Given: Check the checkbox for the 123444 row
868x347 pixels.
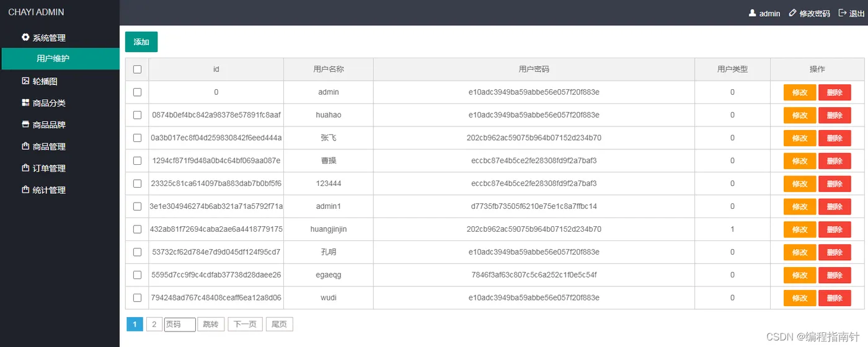Looking at the screenshot, I should 137,183.
